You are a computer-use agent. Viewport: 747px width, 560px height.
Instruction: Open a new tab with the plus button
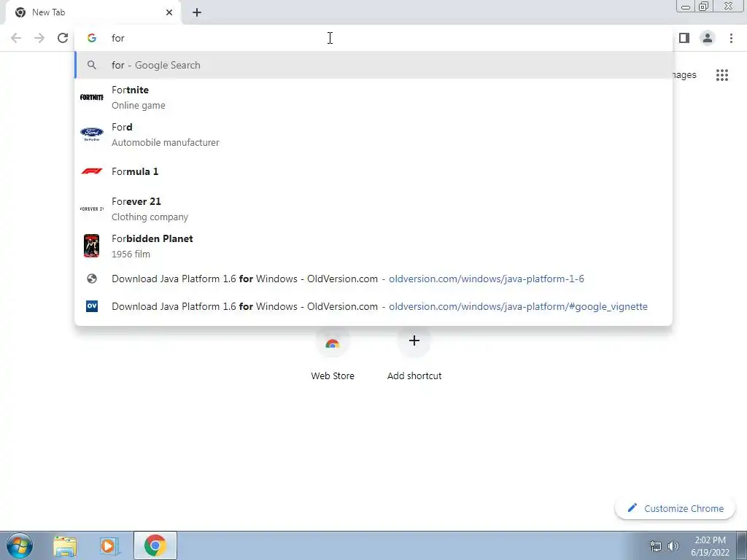click(x=197, y=12)
